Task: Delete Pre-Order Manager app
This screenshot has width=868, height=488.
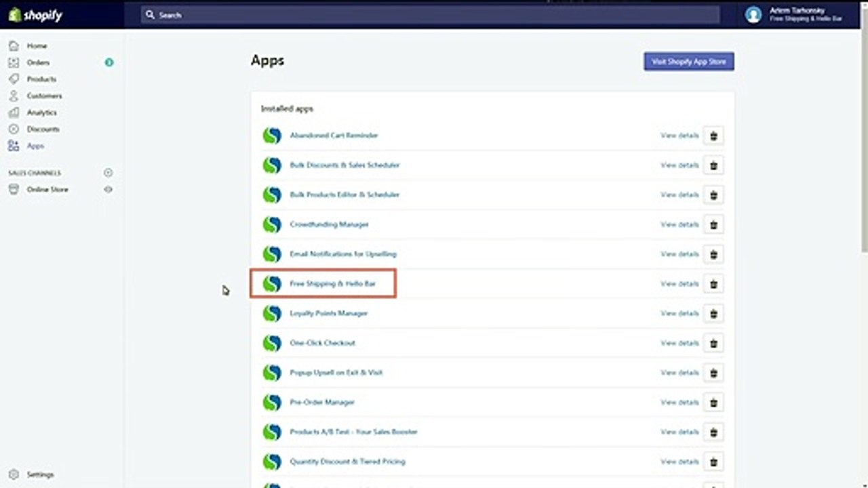Action: click(x=713, y=403)
